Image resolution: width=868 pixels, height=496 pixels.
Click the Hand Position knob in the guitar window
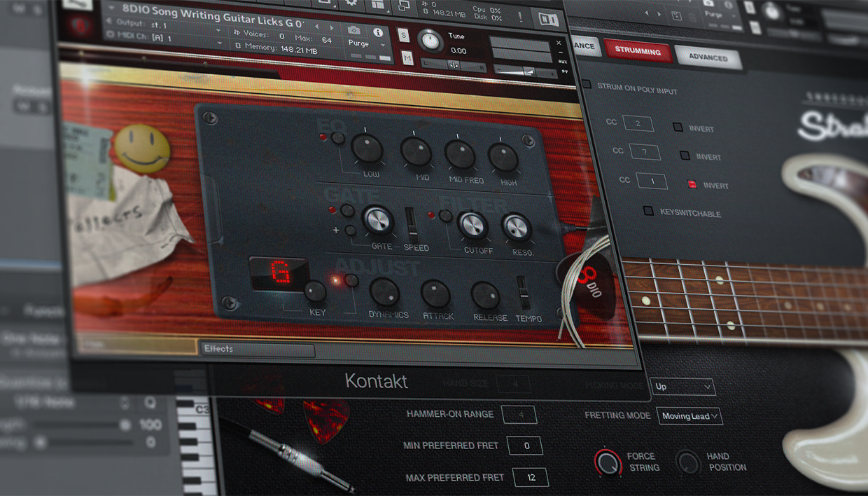coord(688,462)
